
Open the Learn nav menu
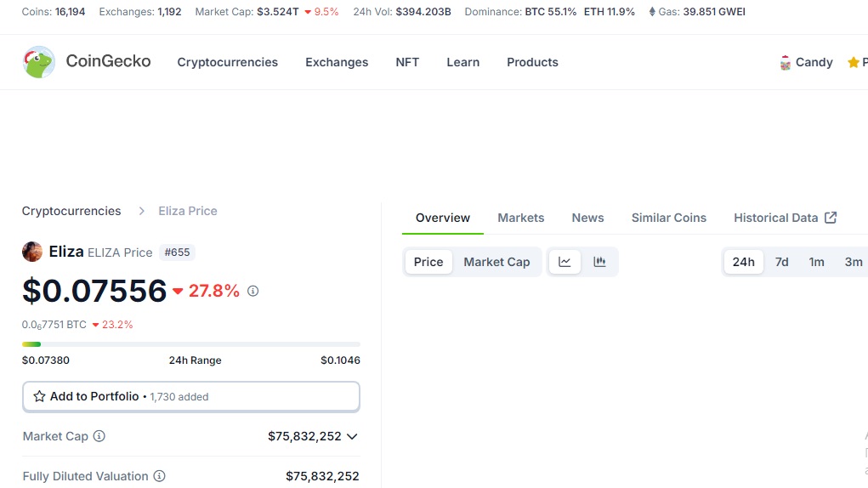pyautogui.click(x=462, y=62)
